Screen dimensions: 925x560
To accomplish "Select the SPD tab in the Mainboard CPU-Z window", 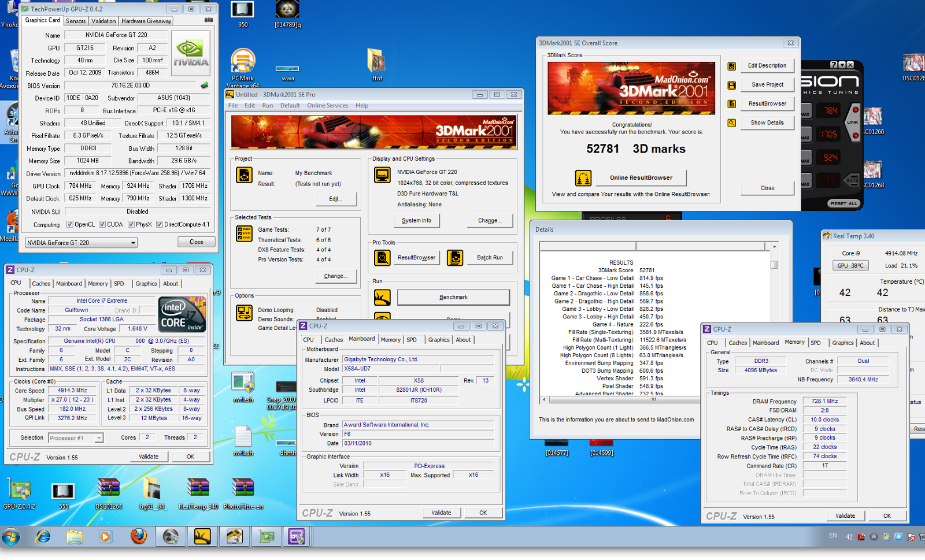I will click(x=412, y=340).
